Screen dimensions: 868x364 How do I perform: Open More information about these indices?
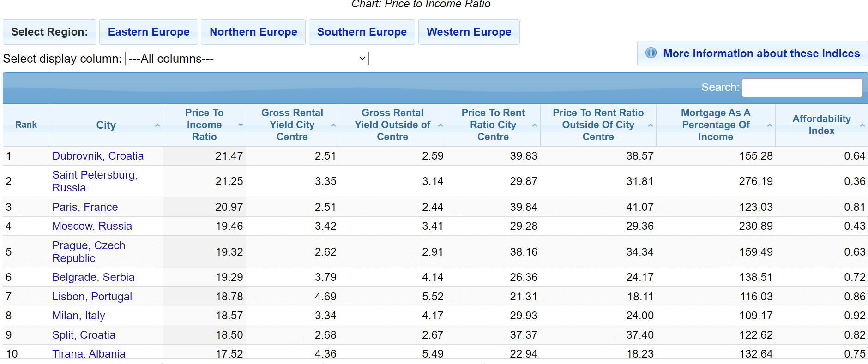[761, 54]
